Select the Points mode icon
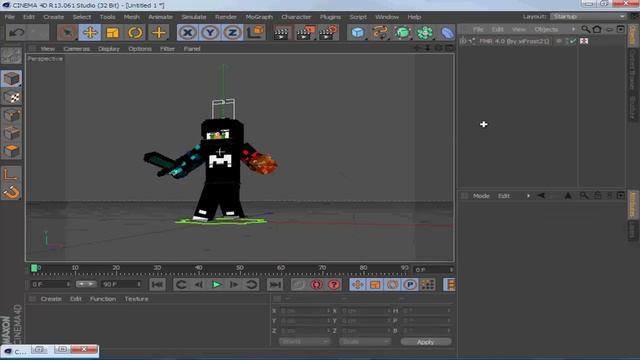Viewport: 640px width, 360px height. tap(11, 116)
